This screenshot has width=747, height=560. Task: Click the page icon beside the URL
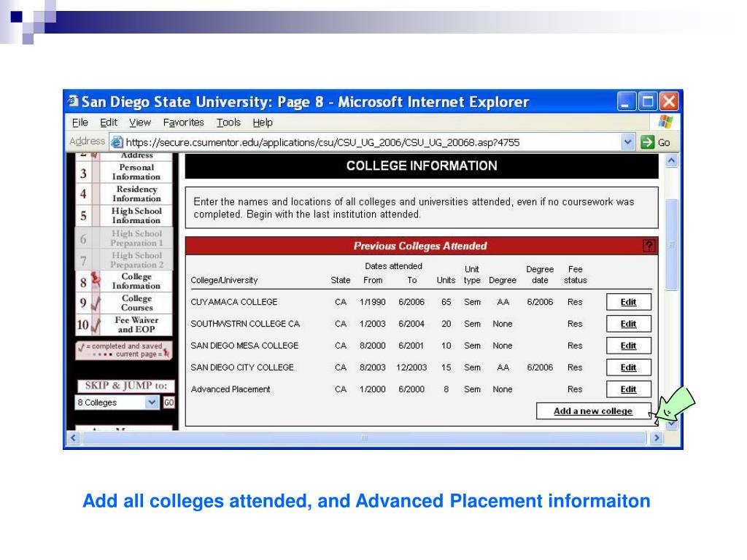[x=117, y=142]
